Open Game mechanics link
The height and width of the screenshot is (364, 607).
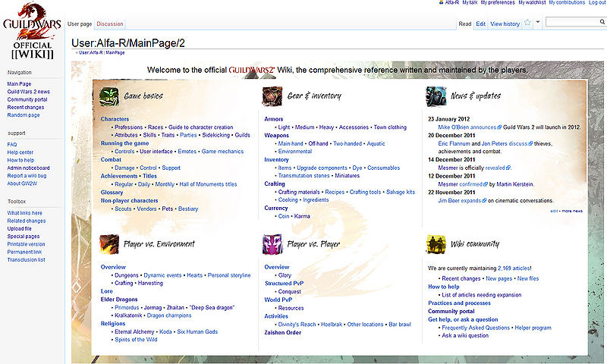(222, 151)
